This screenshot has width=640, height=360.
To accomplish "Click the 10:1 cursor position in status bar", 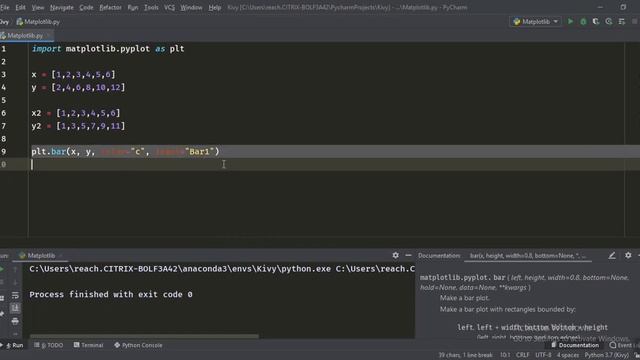I will pos(505,355).
